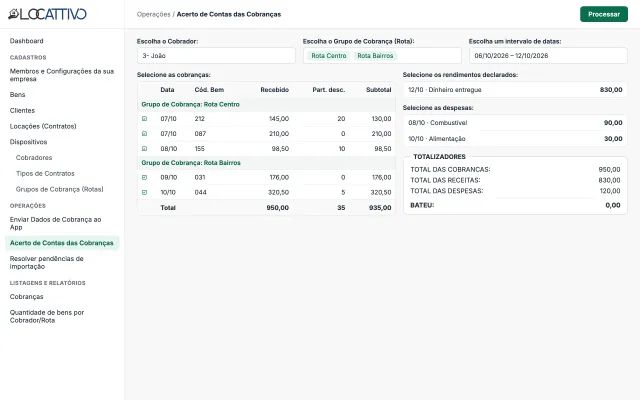Open the Cobrador selector showing 3- João
This screenshot has width=640, height=400.
click(x=216, y=56)
